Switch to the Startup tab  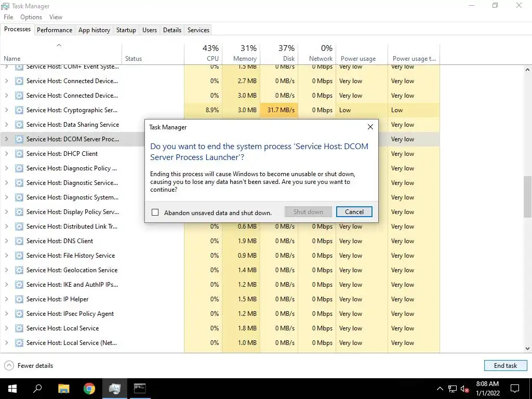coord(126,30)
